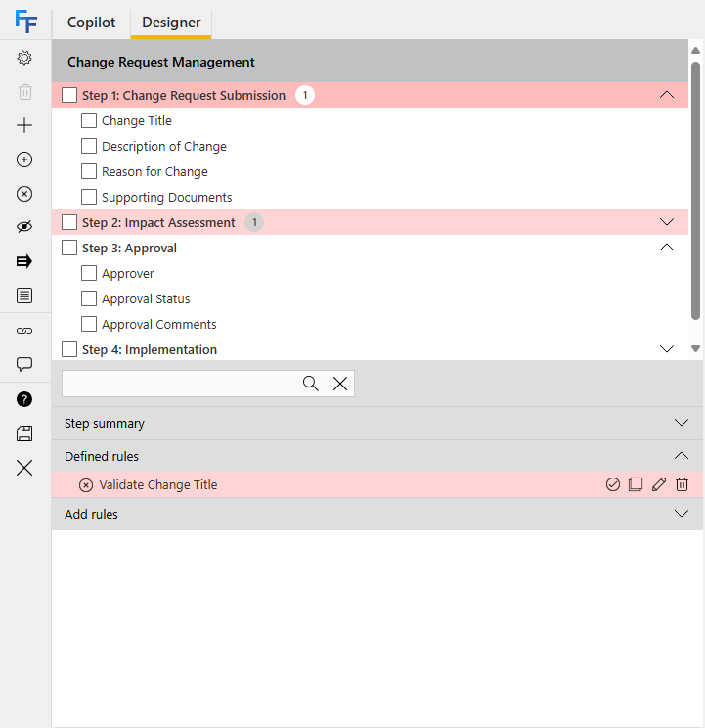705x728 pixels.
Task: Clear the search box with X icon
Action: click(x=340, y=384)
